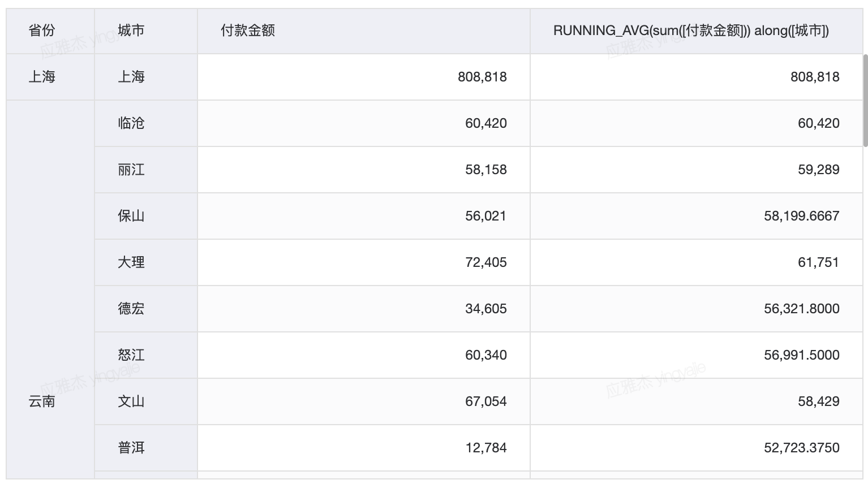The height and width of the screenshot is (484, 868).
Task: Select city cell 文山
Action: point(146,401)
